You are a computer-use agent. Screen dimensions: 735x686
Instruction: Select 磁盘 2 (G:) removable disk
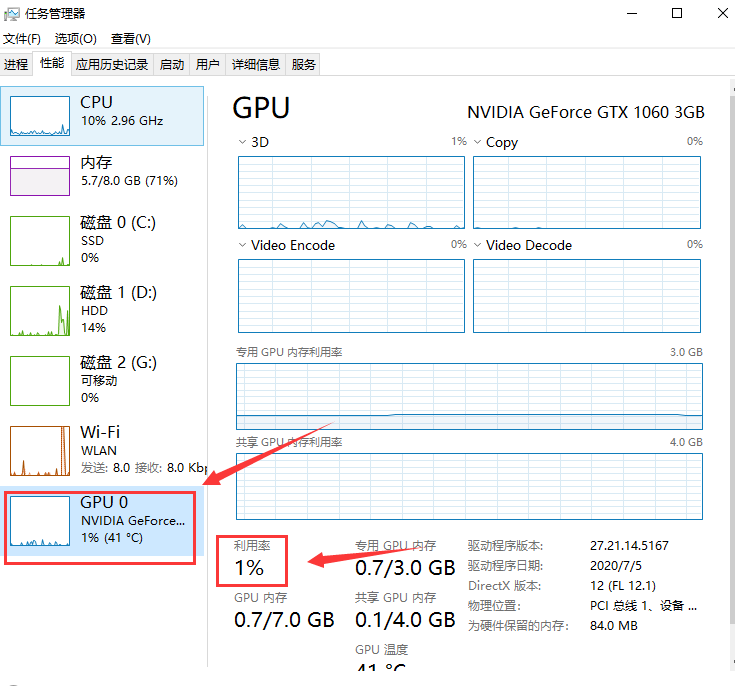[40, 380]
